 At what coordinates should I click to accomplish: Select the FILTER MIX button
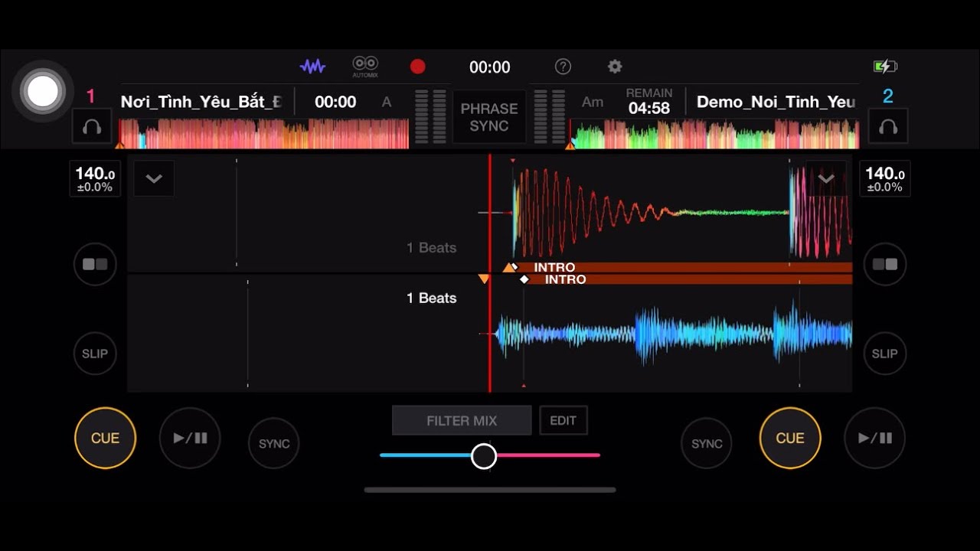tap(462, 420)
